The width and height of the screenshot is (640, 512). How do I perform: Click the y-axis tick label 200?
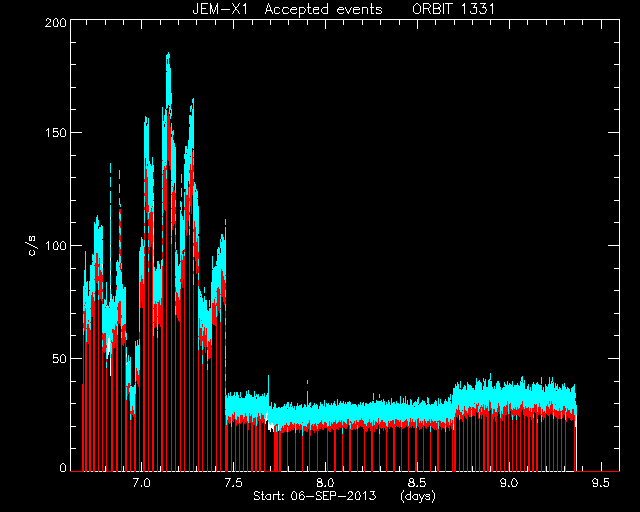point(56,23)
